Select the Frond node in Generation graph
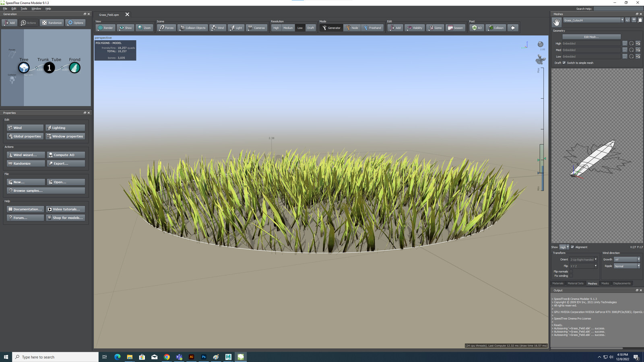Image resolution: width=644 pixels, height=362 pixels. [x=74, y=68]
